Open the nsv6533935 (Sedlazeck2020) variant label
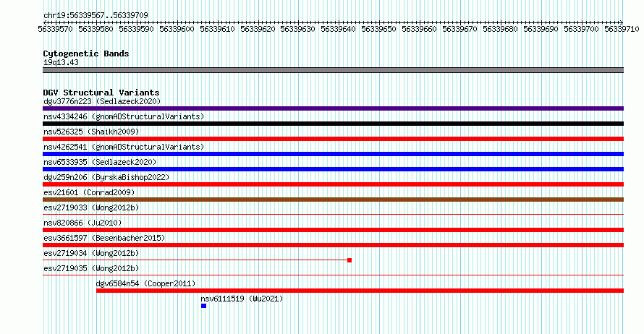644x334 pixels. click(x=100, y=162)
